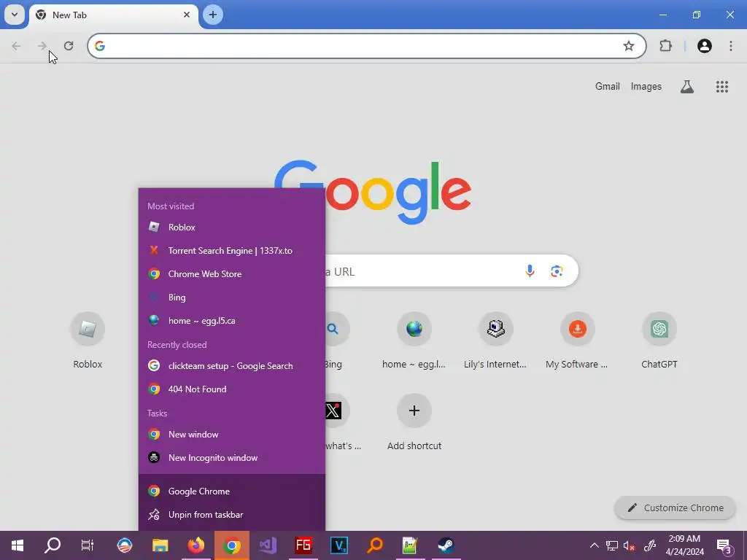Open the Extensions puzzle icon
The height and width of the screenshot is (560, 747).
pyautogui.click(x=665, y=46)
